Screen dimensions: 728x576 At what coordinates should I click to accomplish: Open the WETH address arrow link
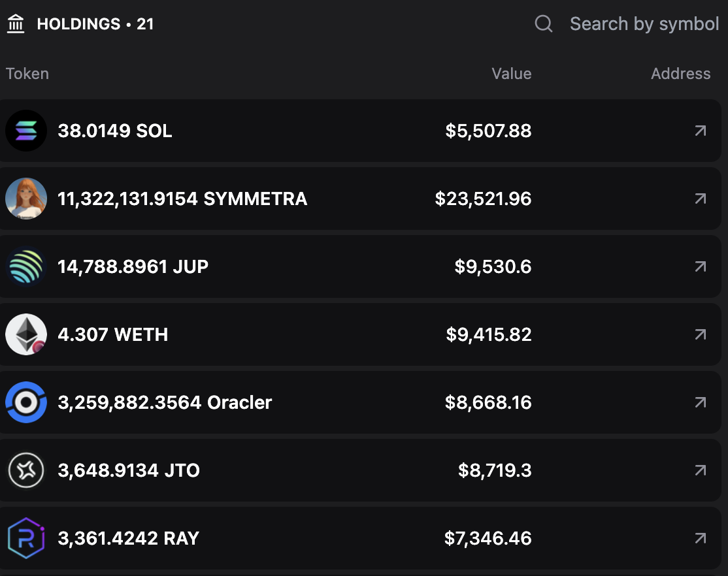[700, 334]
